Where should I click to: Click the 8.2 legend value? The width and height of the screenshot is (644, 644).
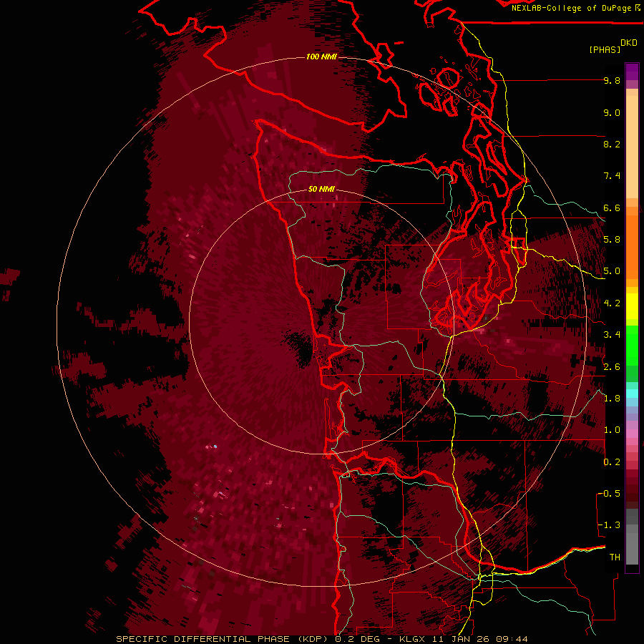pyautogui.click(x=612, y=144)
